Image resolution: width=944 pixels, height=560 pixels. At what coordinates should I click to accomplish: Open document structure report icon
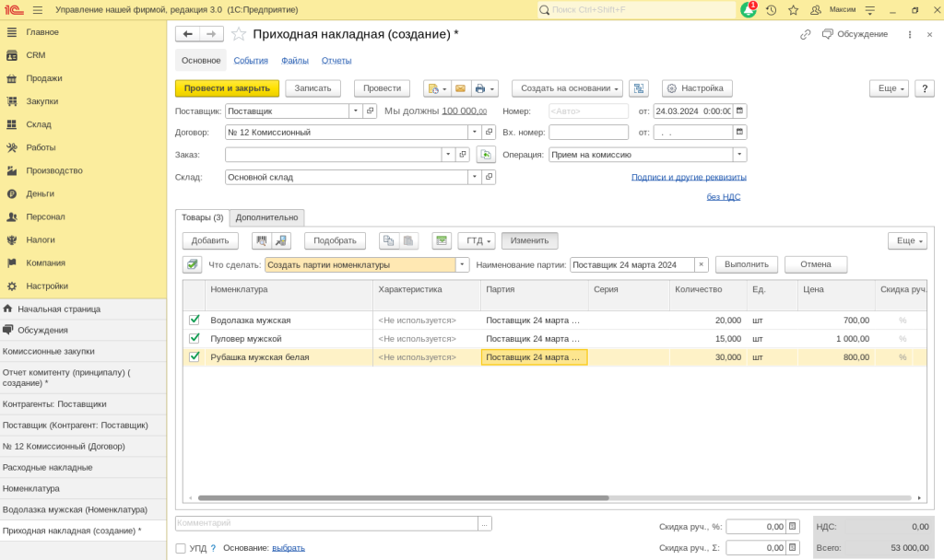click(x=639, y=88)
